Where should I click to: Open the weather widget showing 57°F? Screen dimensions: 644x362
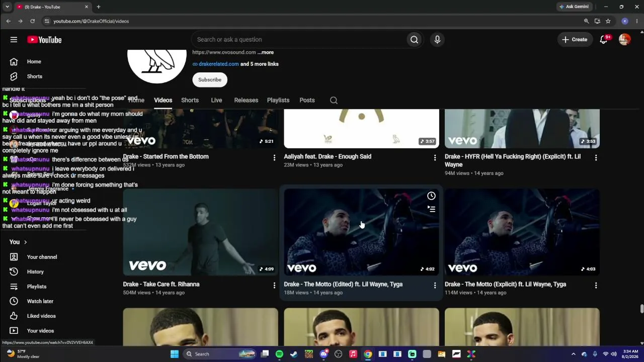(24, 354)
